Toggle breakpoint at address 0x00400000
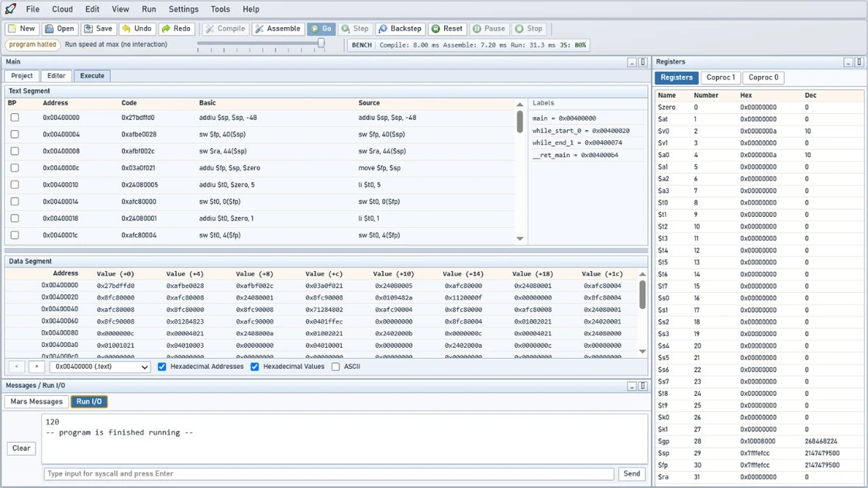Screen dimensions: 868x488 click(15, 117)
